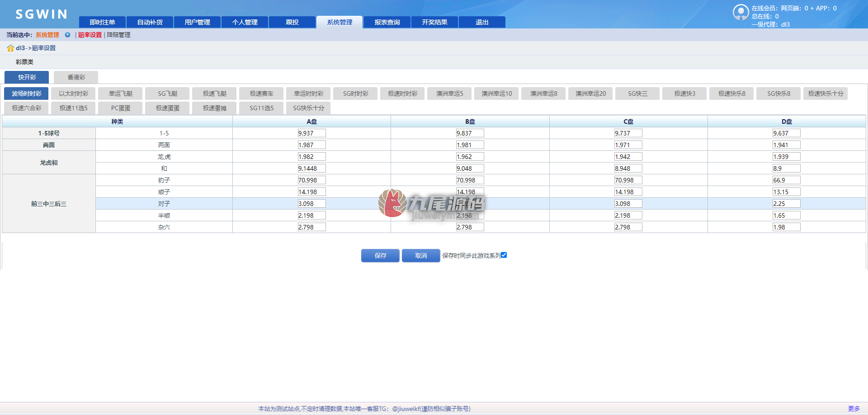Click the home icon beside dl3
Image resolution: width=868 pixels, height=415 pixels.
pyautogui.click(x=10, y=48)
